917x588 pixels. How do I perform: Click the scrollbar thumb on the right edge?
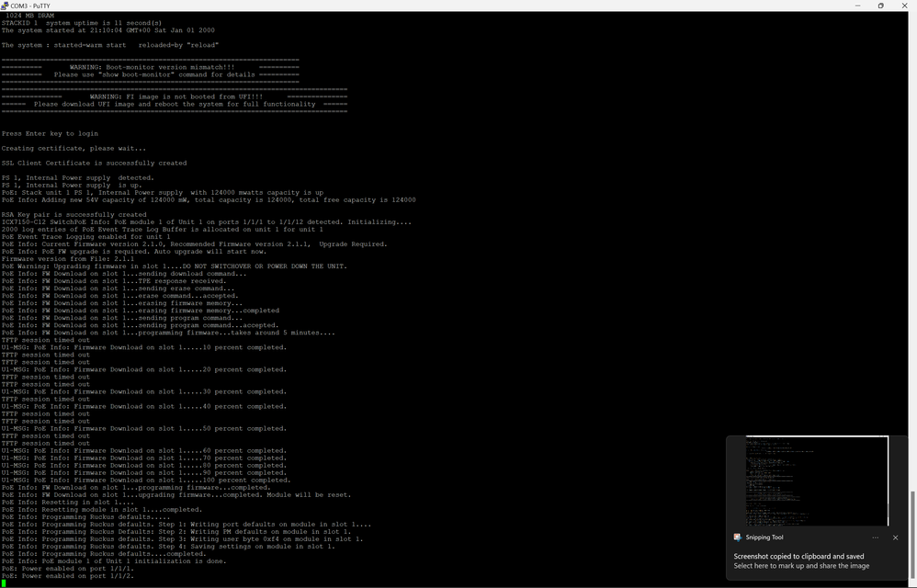click(911, 514)
